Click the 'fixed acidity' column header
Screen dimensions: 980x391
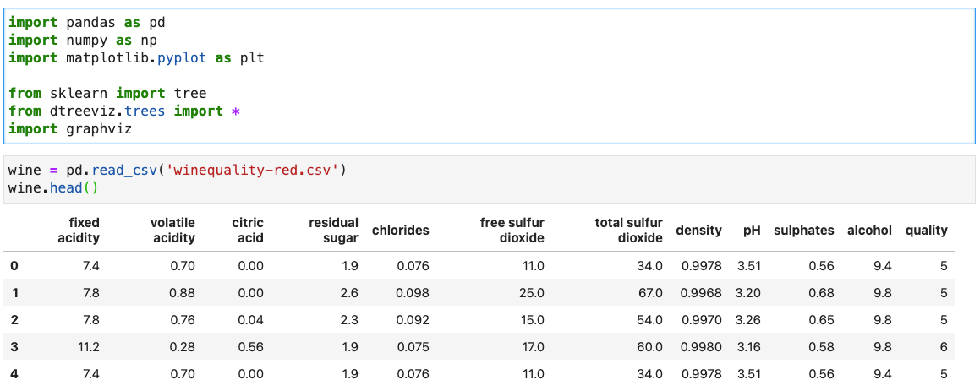pos(79,230)
